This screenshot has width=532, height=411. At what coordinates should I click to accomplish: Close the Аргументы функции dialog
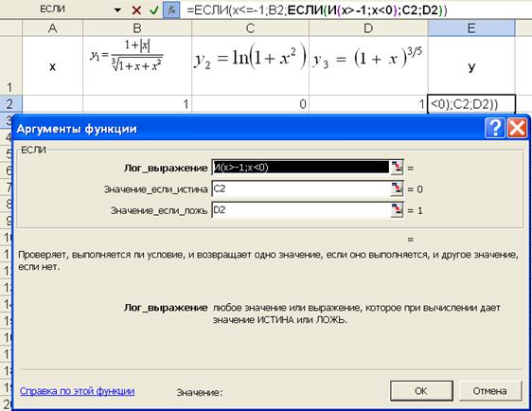coord(517,128)
